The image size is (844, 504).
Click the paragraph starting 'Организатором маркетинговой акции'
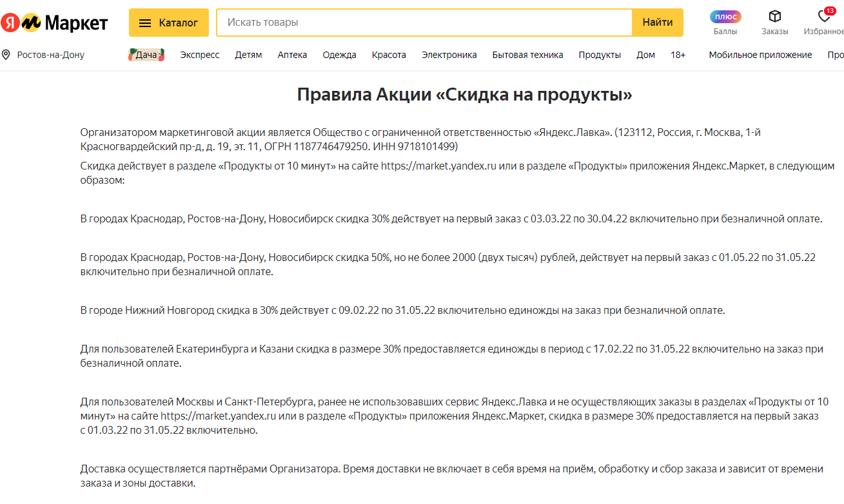[420, 139]
